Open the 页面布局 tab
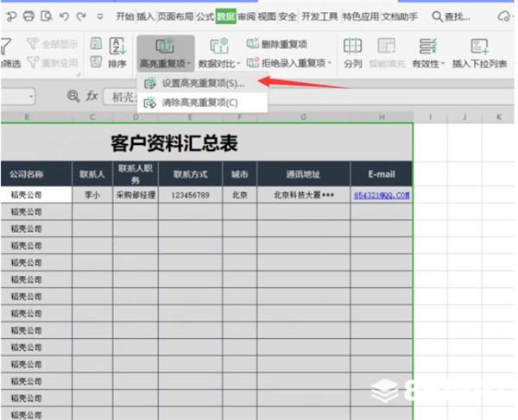518x420 pixels. (x=175, y=16)
